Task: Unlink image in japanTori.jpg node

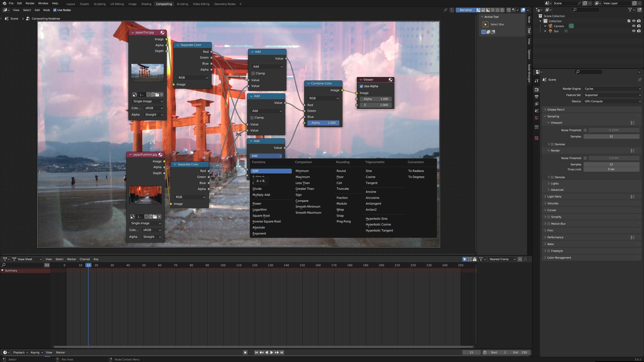Action: [x=162, y=95]
